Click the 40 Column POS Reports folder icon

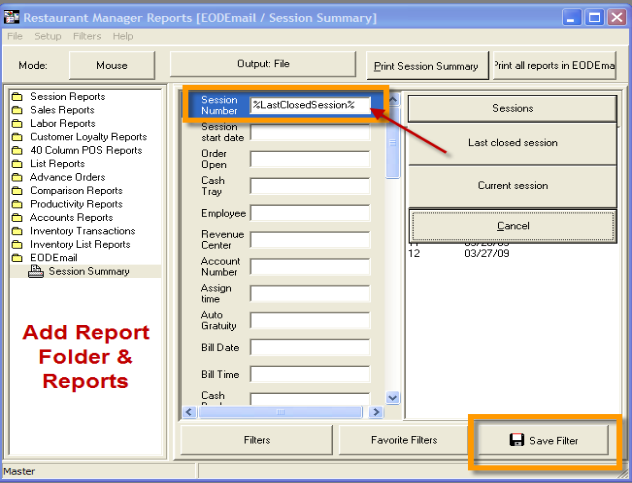point(17,150)
